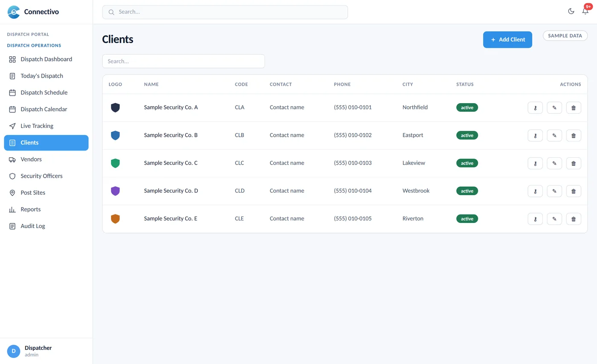Screen dimensions: 597x364
Task: Open Dispatch Dashboard in sidebar
Action: (46, 59)
